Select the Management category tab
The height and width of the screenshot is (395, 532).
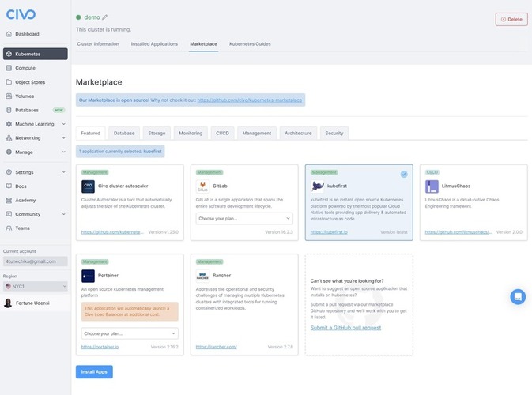coord(257,133)
